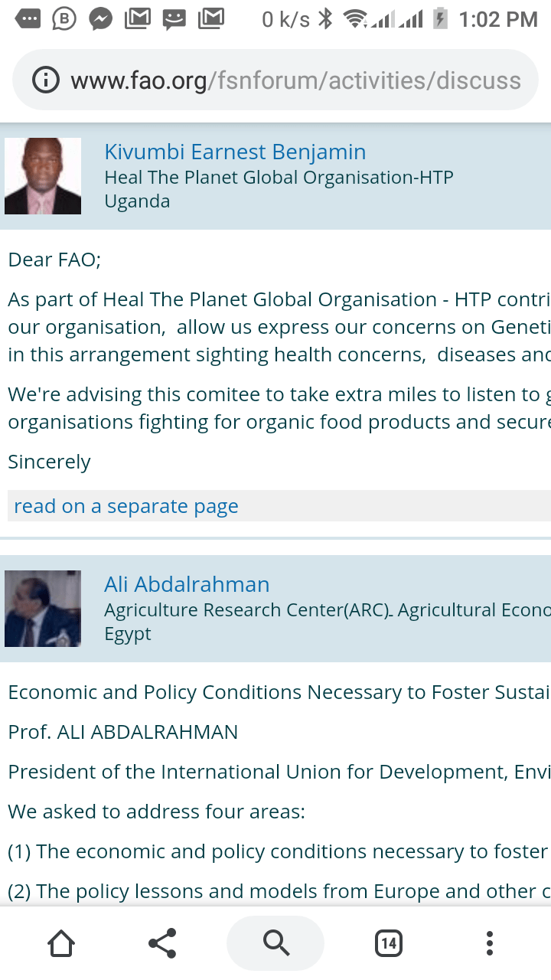This screenshot has width=551, height=980.
Task: Tap the 1:02 PM clock in status bar
Action: click(498, 19)
